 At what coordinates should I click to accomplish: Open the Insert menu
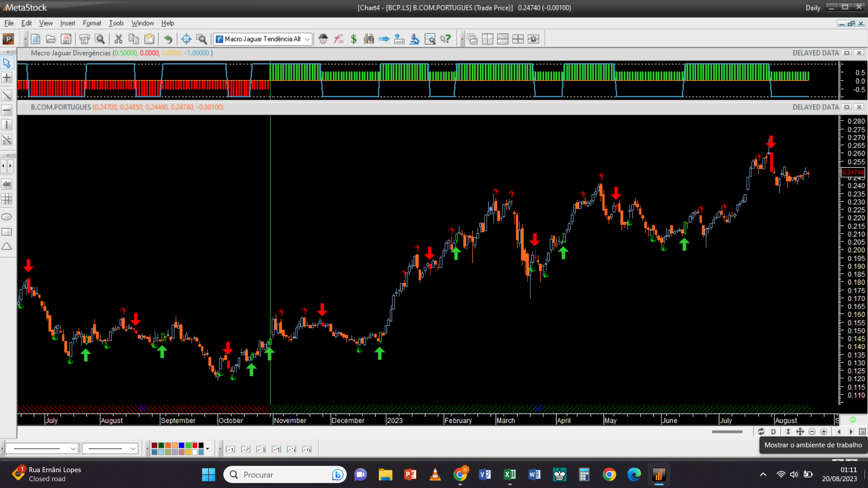click(x=67, y=23)
